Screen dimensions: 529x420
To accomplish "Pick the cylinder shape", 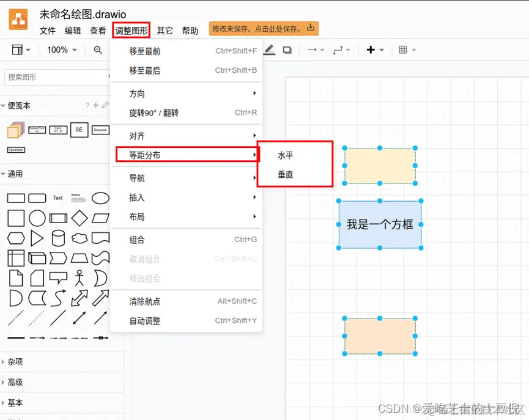I will [58, 238].
